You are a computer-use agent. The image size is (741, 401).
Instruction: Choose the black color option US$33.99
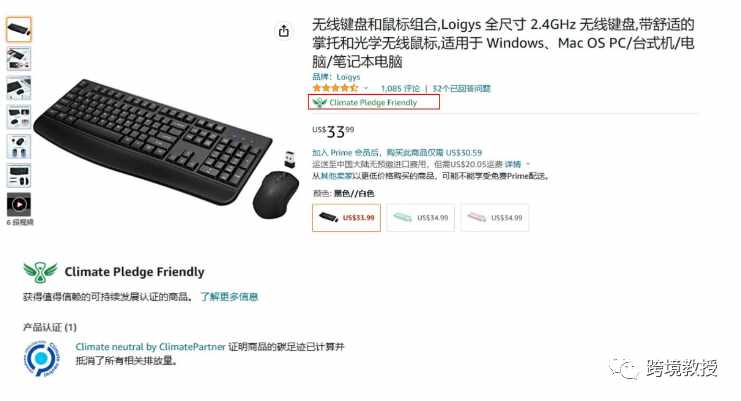pyautogui.click(x=346, y=218)
